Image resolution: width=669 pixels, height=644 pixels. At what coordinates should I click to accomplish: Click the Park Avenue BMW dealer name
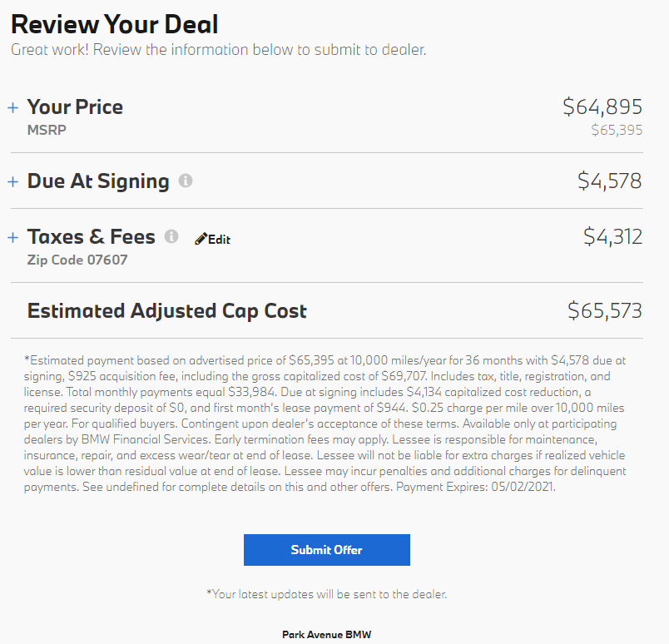tap(327, 635)
